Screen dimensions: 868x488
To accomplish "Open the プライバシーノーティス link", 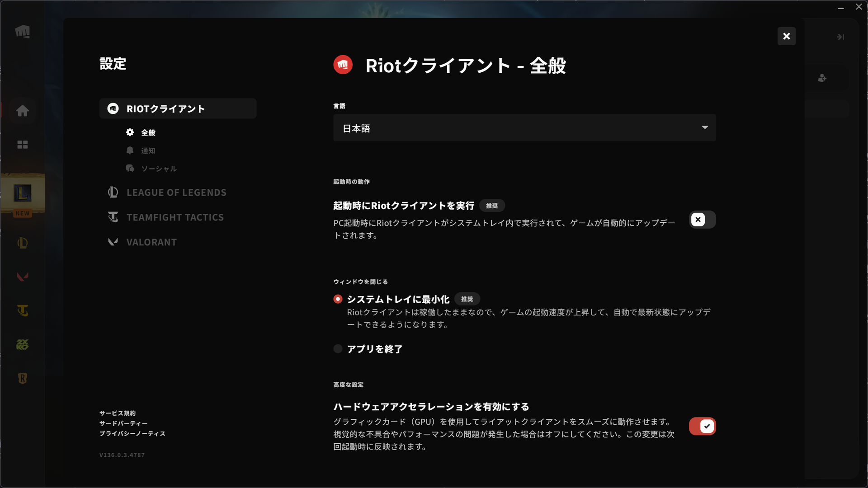I will click(x=132, y=433).
